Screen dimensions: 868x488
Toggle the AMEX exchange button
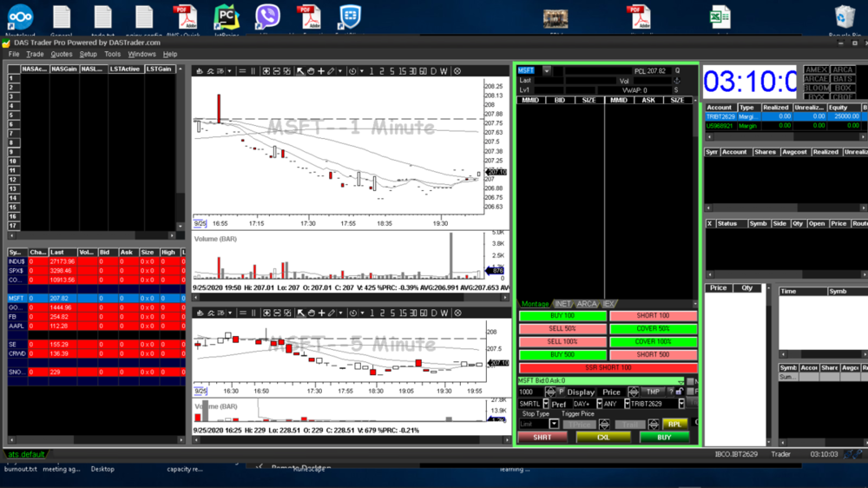click(815, 70)
